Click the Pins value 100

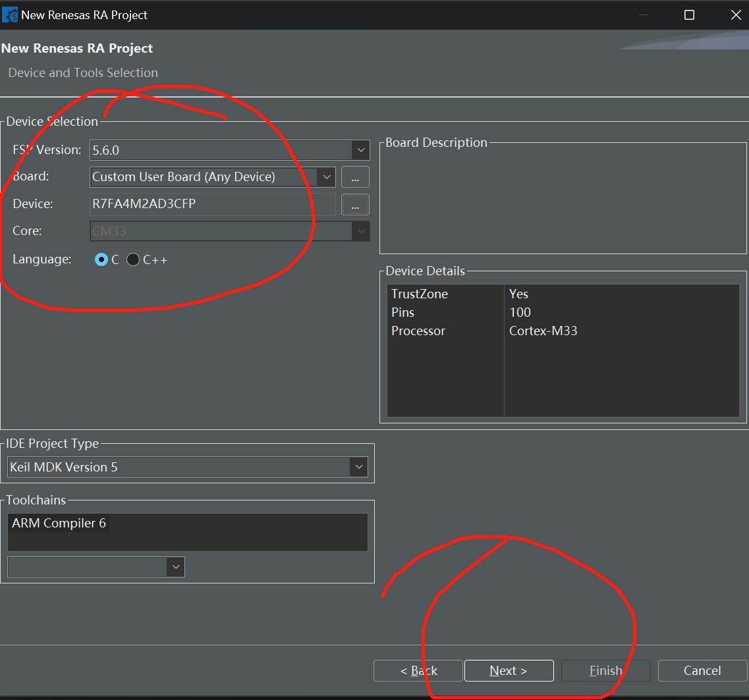click(520, 312)
